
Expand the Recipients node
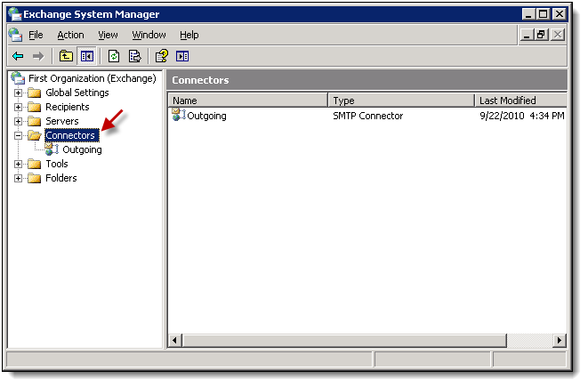click(18, 107)
